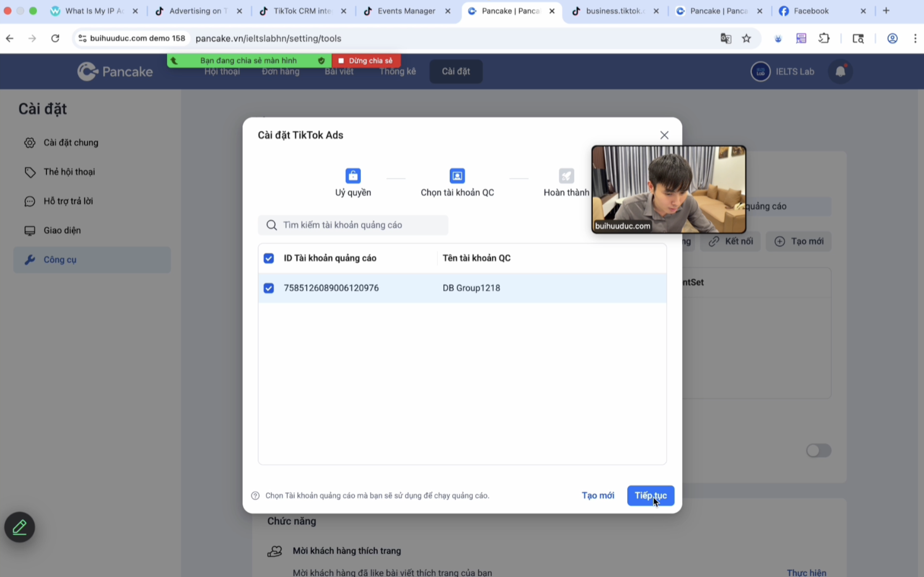The height and width of the screenshot is (577, 924).
Task: Click the Uỷ quyền step icon
Action: [353, 176]
